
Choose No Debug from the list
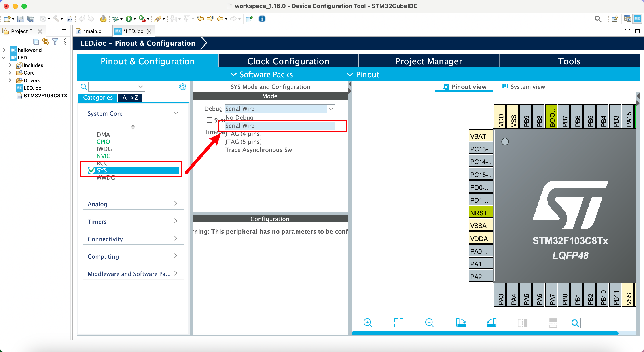280,117
